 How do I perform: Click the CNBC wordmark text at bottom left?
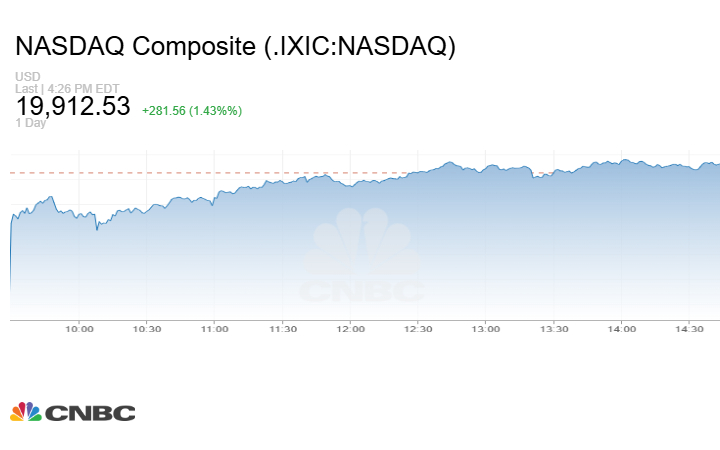(x=90, y=412)
